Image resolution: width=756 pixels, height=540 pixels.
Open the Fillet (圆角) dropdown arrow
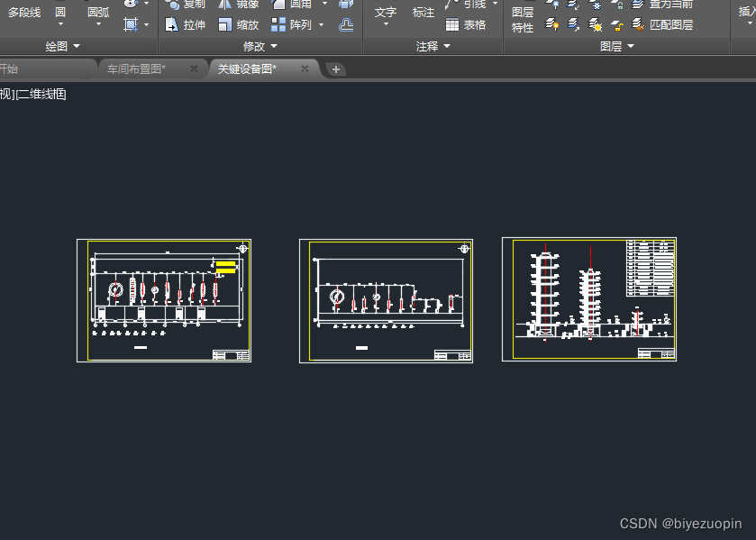324,4
